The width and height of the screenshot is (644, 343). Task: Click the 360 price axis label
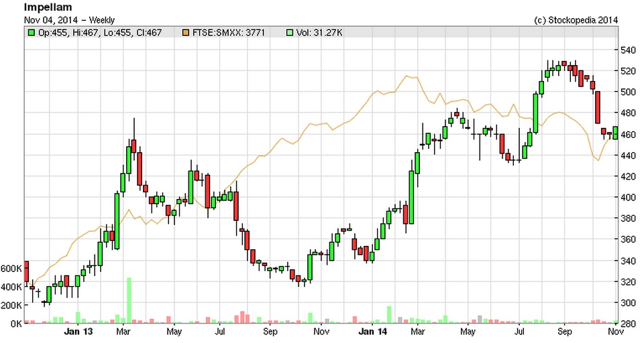[629, 239]
